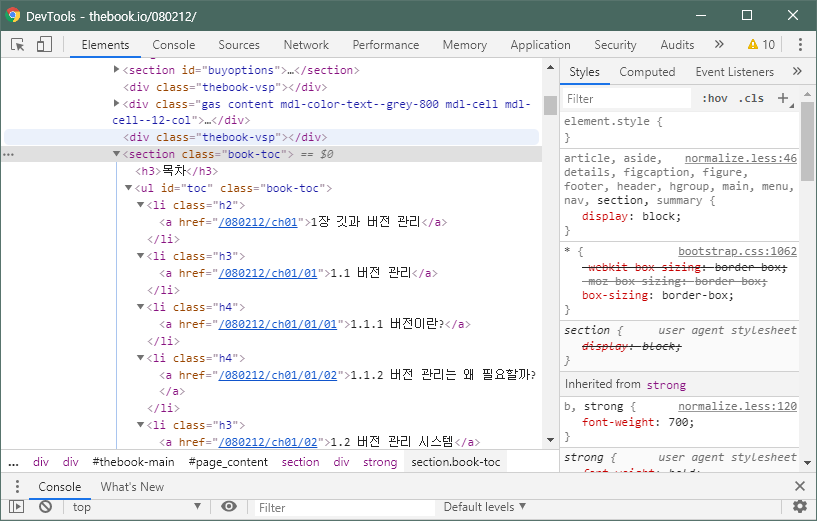Open the Network tab
The height and width of the screenshot is (521, 817).
(306, 45)
